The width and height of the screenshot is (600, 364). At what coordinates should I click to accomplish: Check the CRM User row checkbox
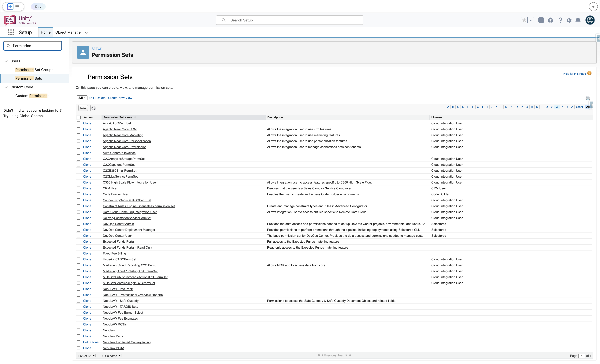pos(79,188)
